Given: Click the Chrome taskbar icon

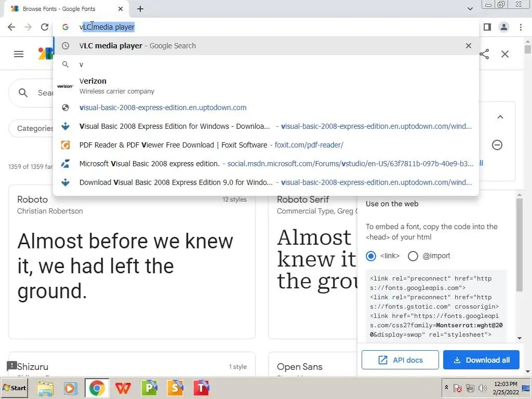Looking at the screenshot, I should [97, 388].
